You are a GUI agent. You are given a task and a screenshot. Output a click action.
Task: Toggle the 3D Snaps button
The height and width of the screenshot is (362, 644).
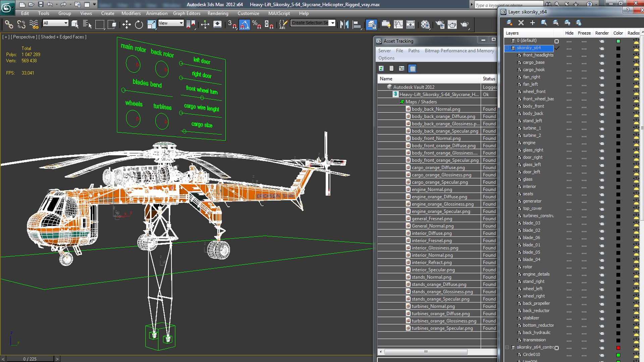(232, 24)
